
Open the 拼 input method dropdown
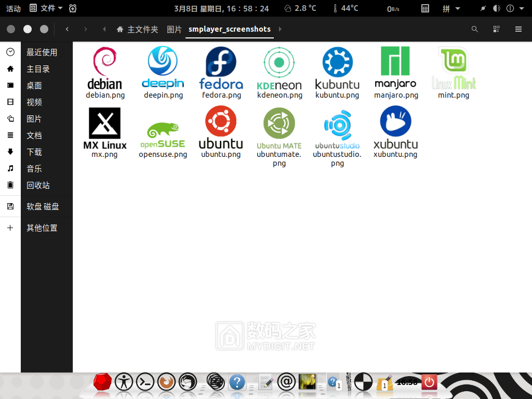tap(451, 8)
